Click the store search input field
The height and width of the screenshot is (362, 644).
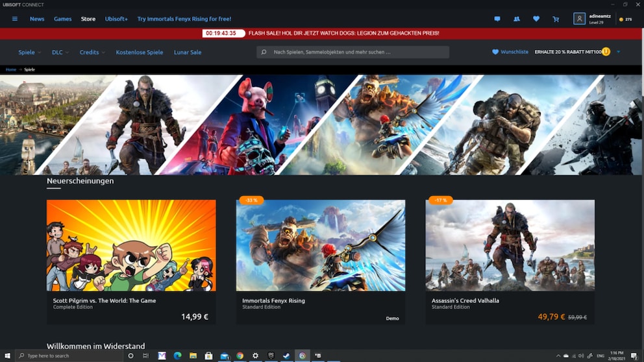click(353, 52)
